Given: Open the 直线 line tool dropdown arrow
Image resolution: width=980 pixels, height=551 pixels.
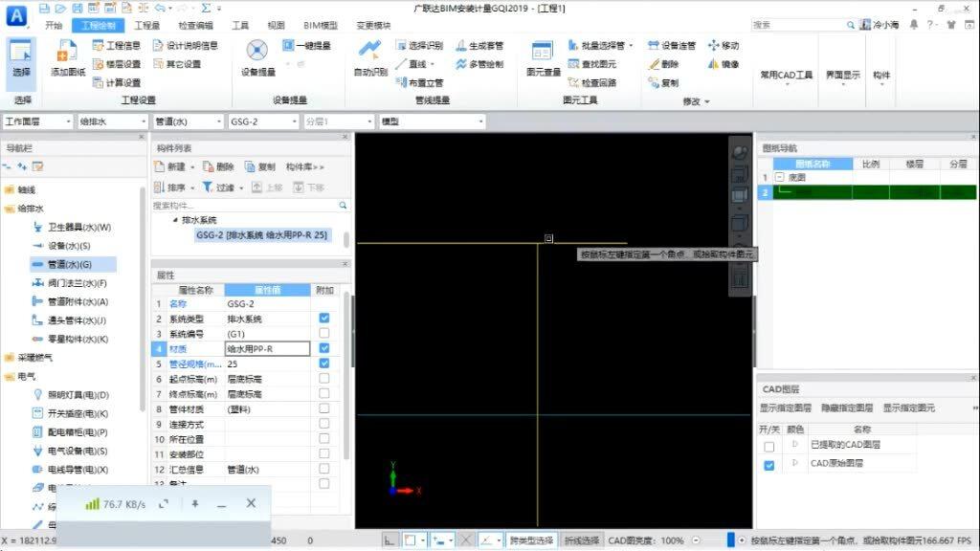Looking at the screenshot, I should 432,64.
